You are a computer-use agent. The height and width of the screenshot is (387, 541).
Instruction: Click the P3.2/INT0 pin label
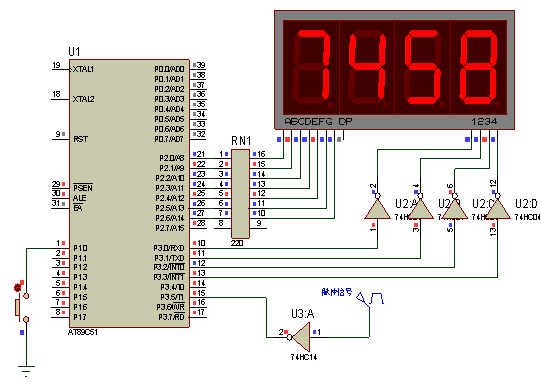169,268
